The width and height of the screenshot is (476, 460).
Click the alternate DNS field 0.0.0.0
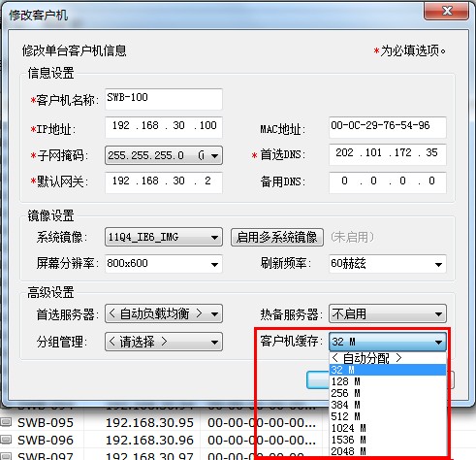tap(388, 182)
